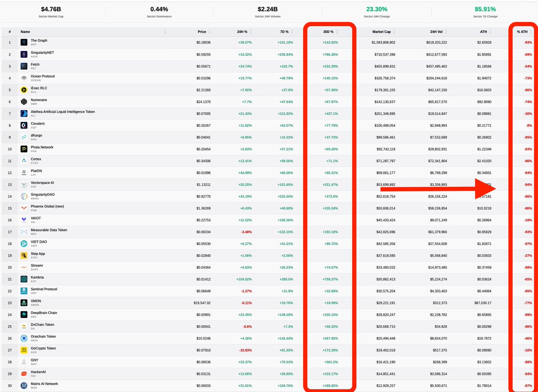The width and height of the screenshot is (538, 392).
Task: Open SingularityNET name link
Action: point(42,52)
